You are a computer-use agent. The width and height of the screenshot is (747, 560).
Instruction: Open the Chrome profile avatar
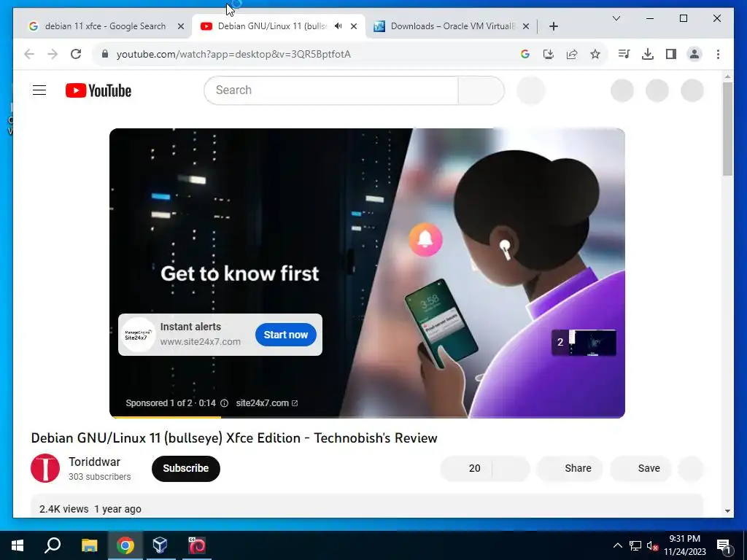click(694, 54)
